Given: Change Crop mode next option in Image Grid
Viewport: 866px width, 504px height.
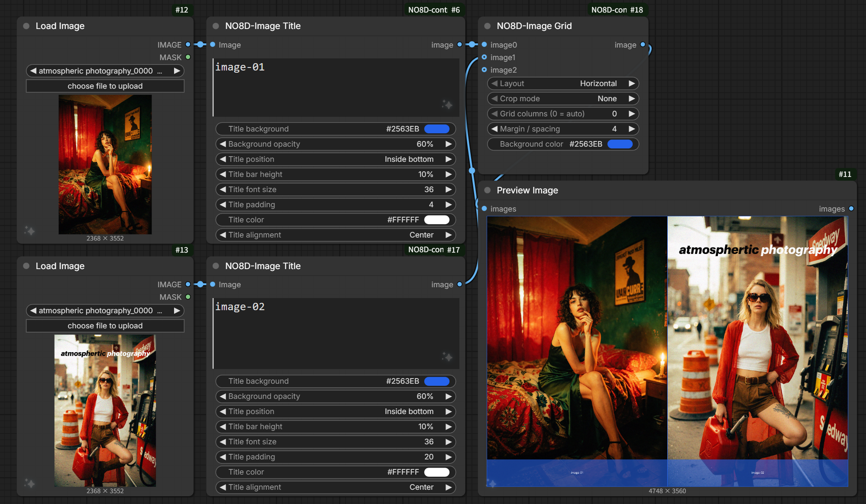Looking at the screenshot, I should 632,99.
